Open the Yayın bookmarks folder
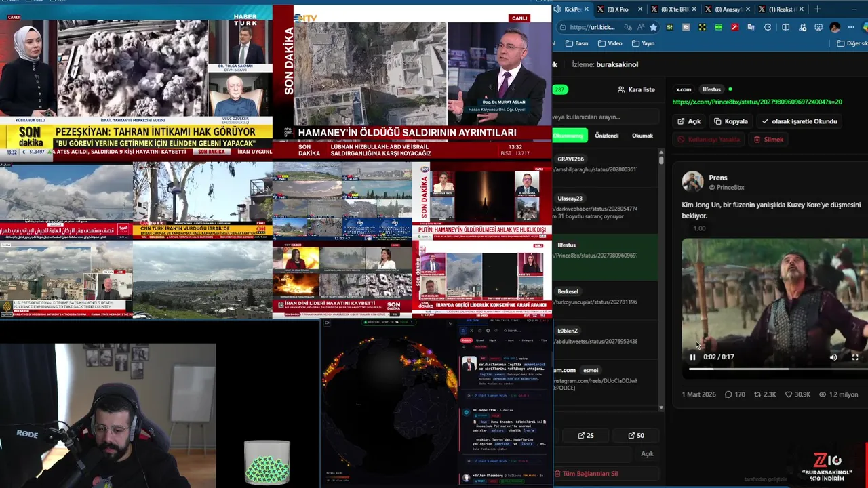Screen dimensions: 868x488 point(643,43)
